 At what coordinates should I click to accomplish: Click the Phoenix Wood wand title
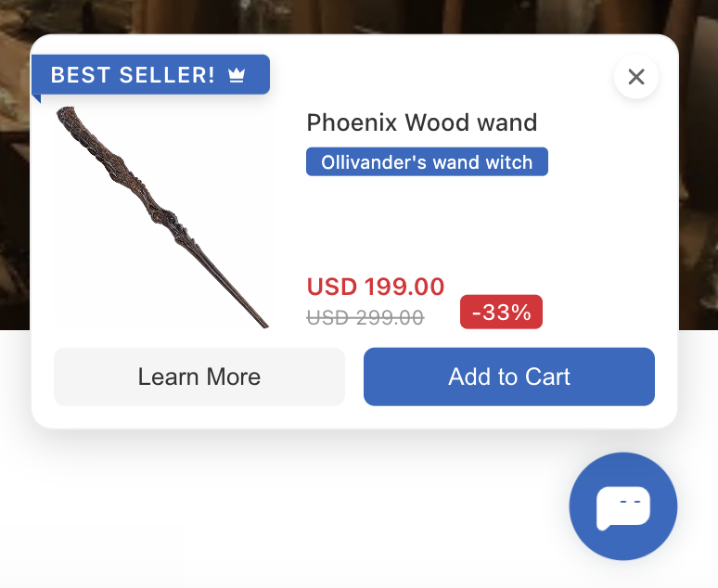click(422, 122)
